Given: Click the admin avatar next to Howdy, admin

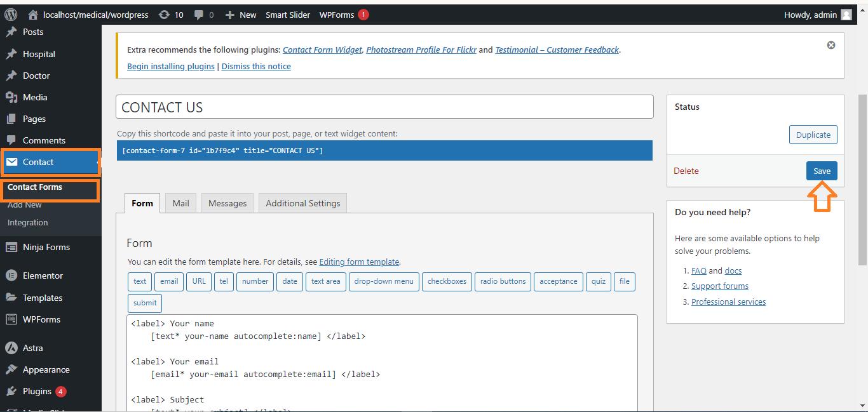Looking at the screenshot, I should pyautogui.click(x=846, y=15).
